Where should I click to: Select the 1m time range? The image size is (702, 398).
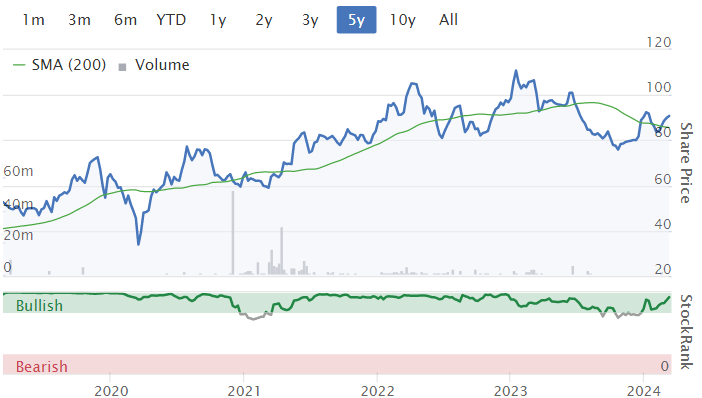click(x=34, y=20)
